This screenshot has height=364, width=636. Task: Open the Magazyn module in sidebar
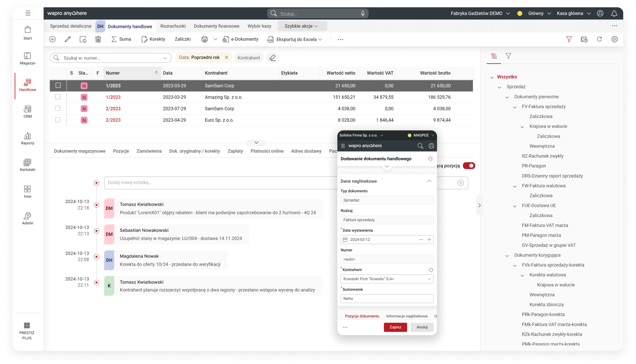tap(28, 58)
